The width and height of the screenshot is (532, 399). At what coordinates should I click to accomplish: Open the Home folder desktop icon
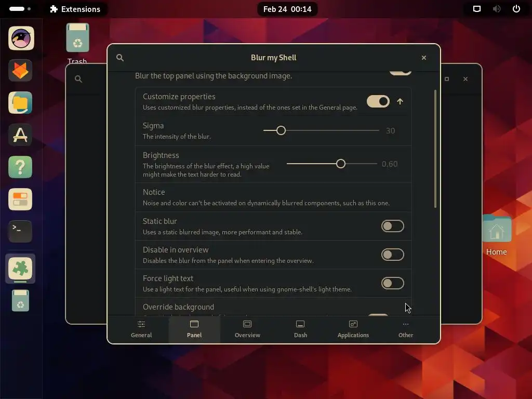click(496, 235)
